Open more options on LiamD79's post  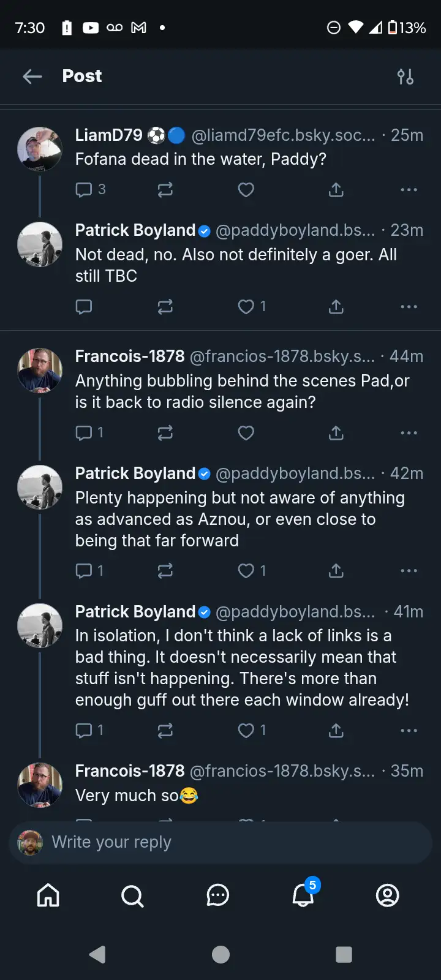409,190
